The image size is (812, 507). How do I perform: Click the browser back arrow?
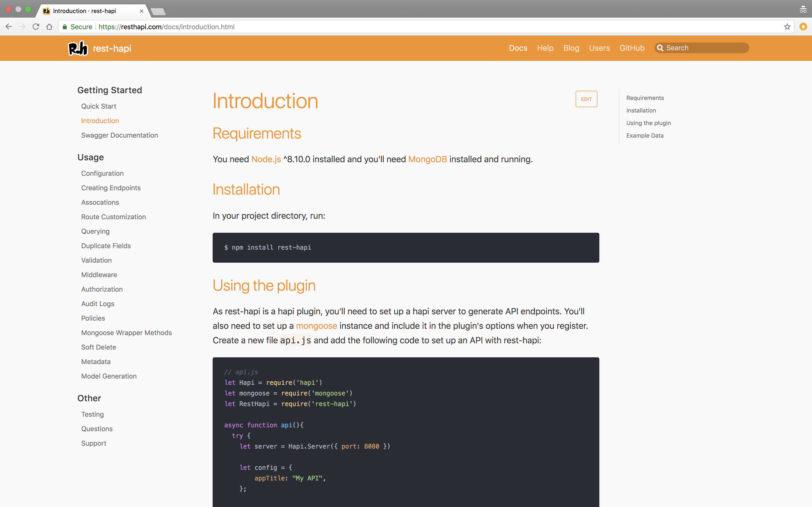pos(9,27)
